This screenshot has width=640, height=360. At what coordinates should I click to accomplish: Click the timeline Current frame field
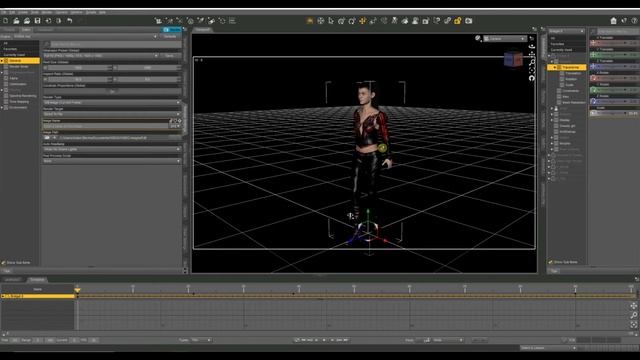(74, 340)
